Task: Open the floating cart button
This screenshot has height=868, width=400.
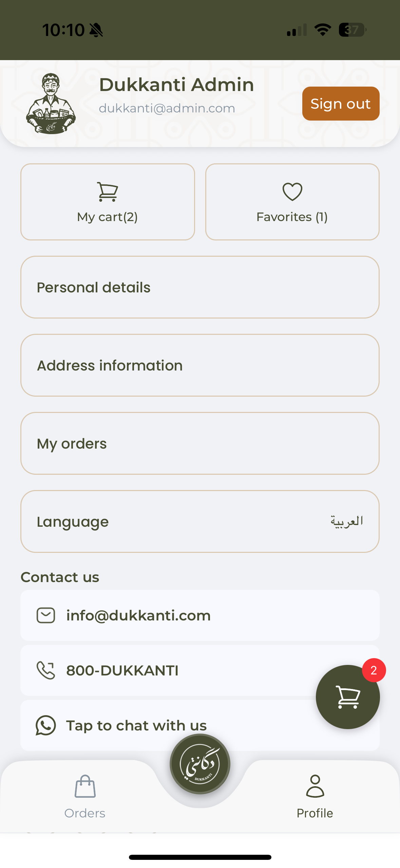Action: pyautogui.click(x=347, y=697)
